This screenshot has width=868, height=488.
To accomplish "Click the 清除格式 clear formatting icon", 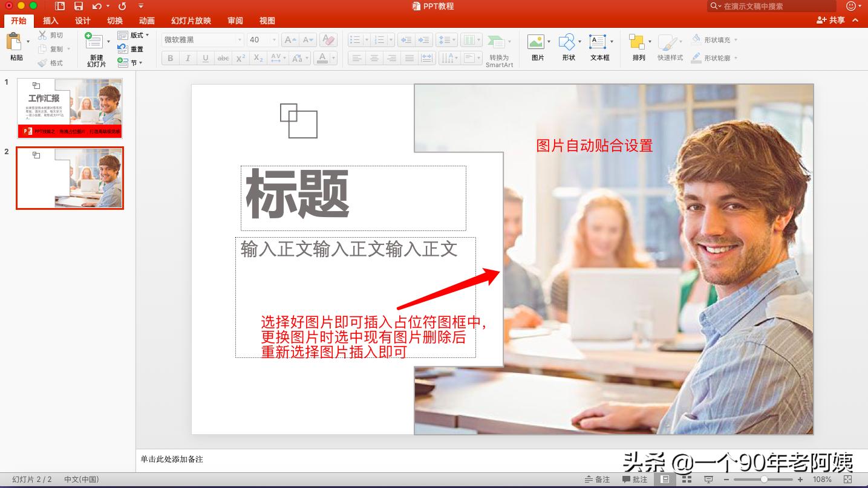I will 327,39.
